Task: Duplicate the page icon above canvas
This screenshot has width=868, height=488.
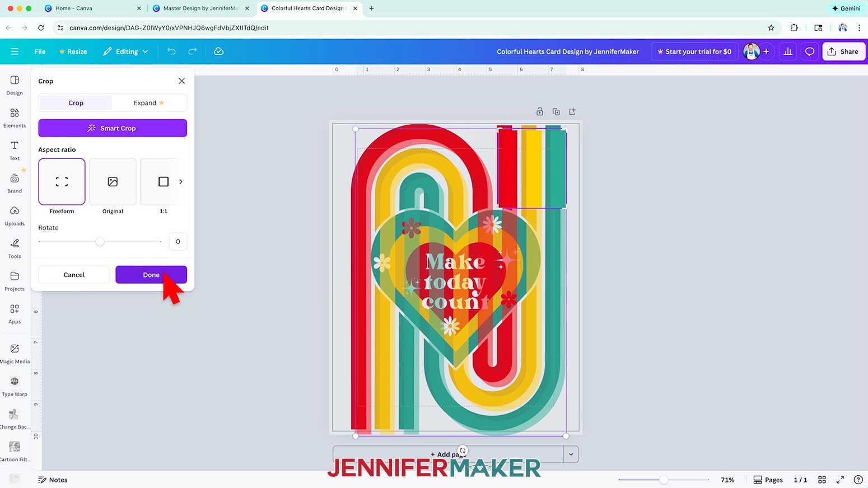Action: tap(556, 111)
